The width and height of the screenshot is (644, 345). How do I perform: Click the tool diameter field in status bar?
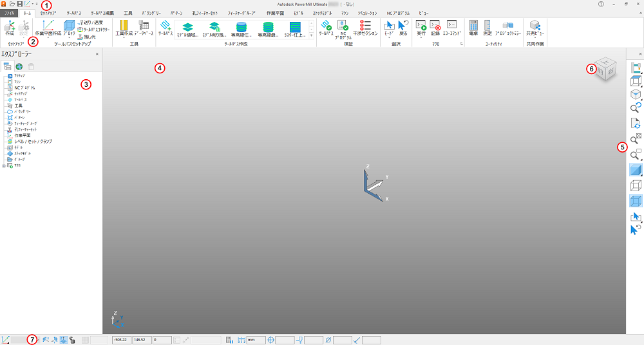(x=342, y=340)
